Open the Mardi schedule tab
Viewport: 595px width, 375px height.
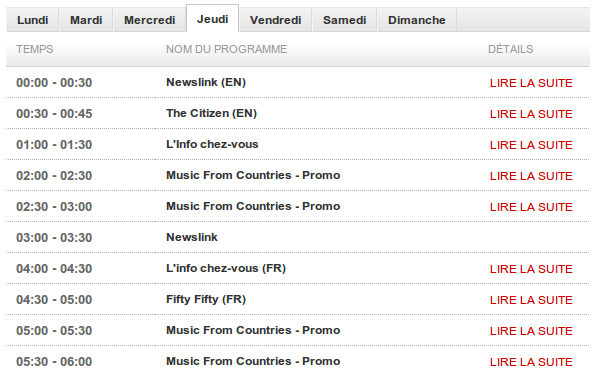86,20
